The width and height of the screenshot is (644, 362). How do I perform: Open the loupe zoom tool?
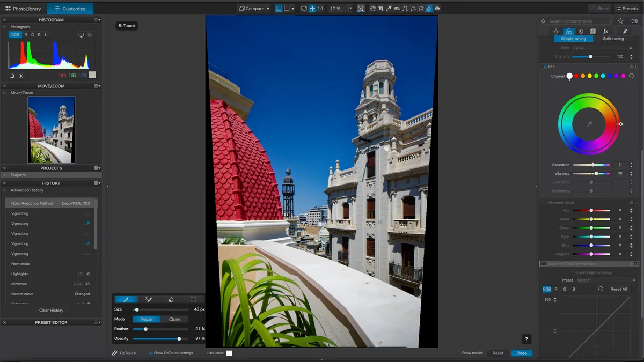pyautogui.click(x=361, y=9)
